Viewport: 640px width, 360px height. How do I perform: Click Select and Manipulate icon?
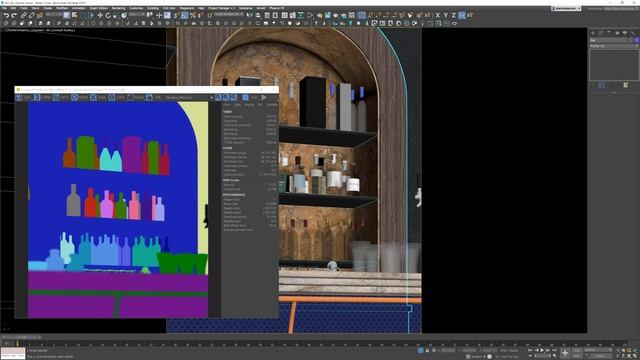[x=159, y=15]
